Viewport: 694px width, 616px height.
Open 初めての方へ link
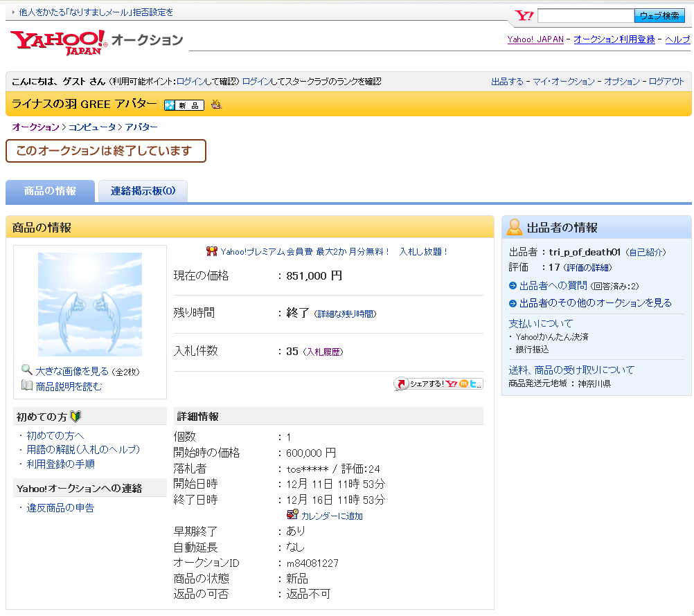(55, 436)
